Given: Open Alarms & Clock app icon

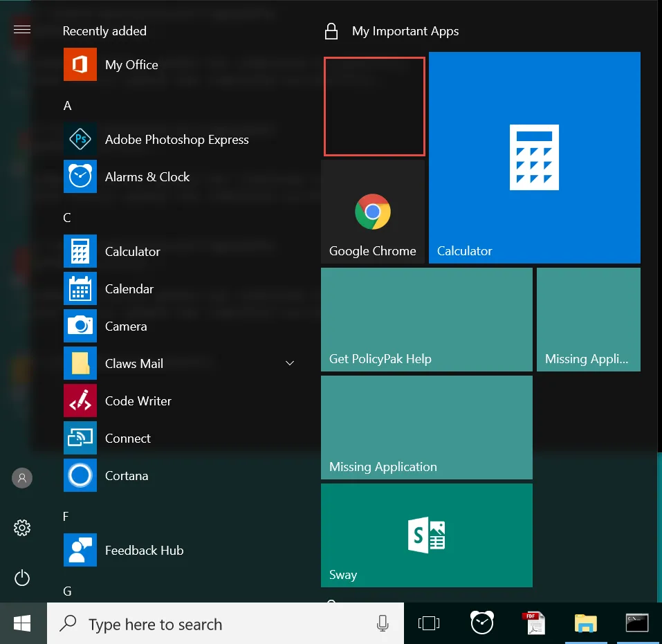Looking at the screenshot, I should (80, 176).
